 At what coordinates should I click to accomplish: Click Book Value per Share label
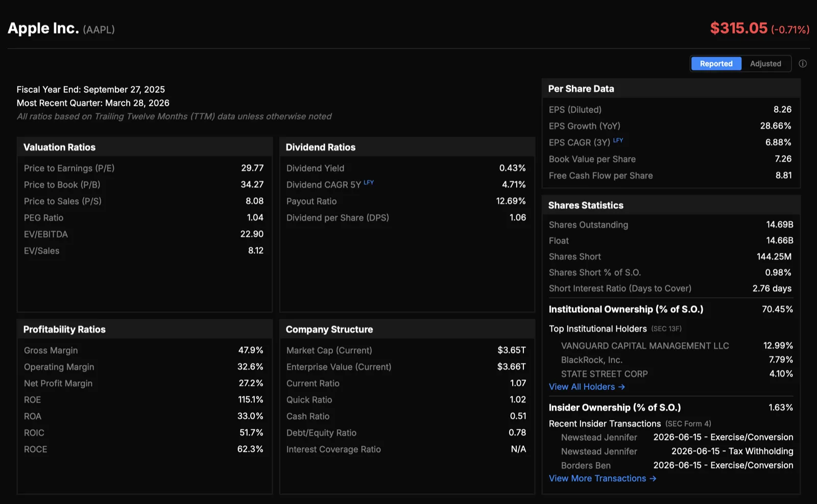[x=592, y=159]
